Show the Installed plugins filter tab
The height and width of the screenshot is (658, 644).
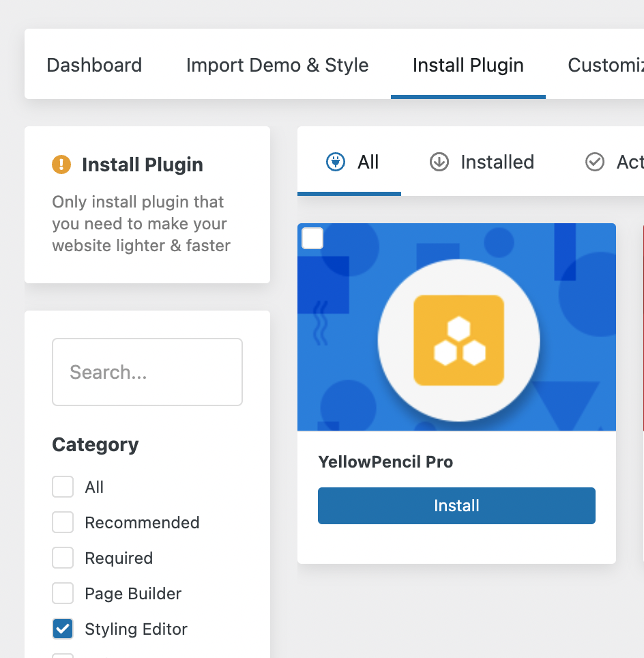(x=482, y=162)
